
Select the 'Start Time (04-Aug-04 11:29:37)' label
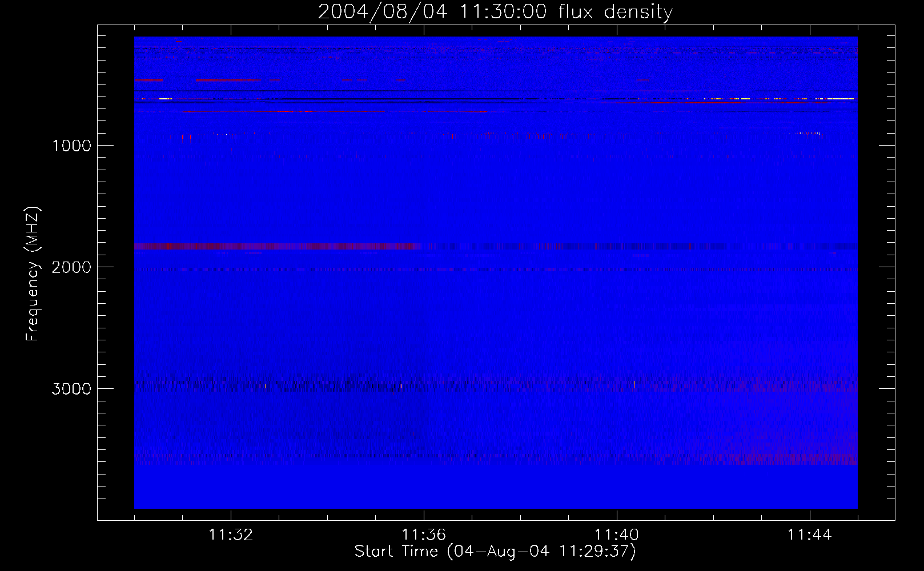click(x=495, y=552)
